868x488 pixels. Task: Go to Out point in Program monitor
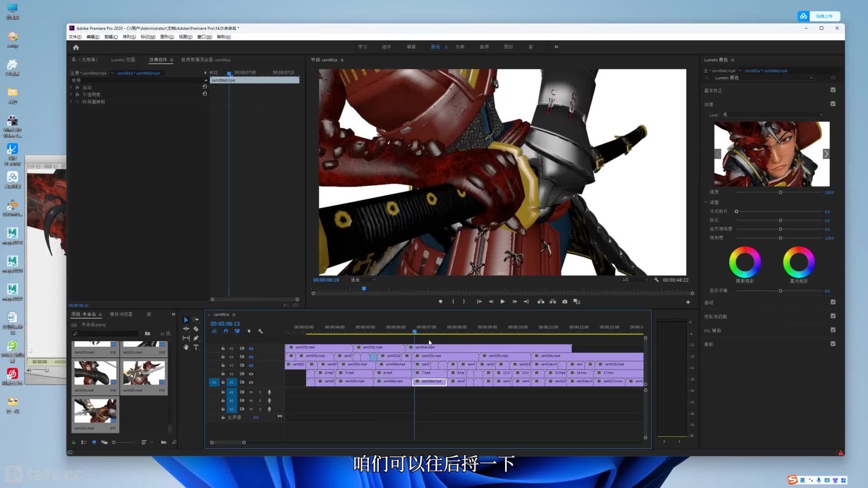point(526,301)
